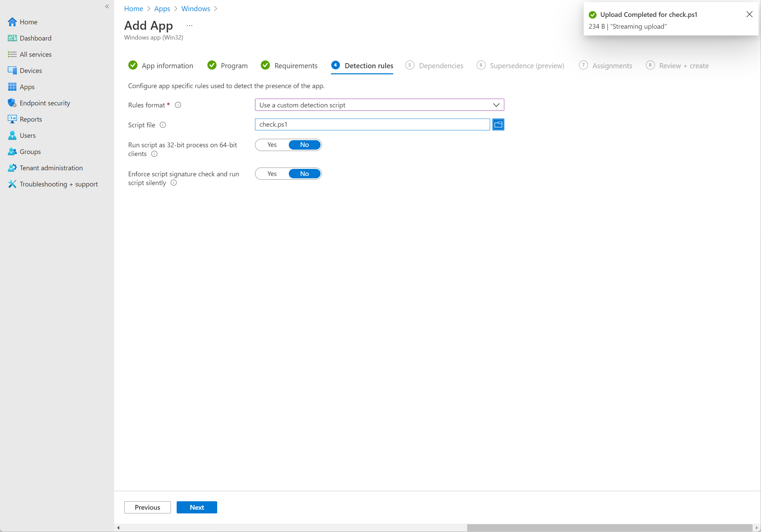Follow the Apps breadcrumb link
This screenshot has height=532, width=761.
[162, 9]
